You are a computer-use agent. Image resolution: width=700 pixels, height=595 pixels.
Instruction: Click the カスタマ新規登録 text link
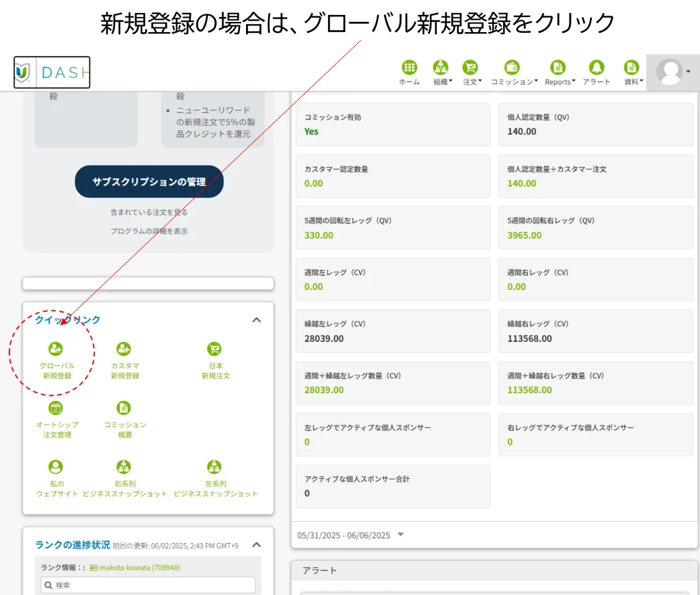125,371
